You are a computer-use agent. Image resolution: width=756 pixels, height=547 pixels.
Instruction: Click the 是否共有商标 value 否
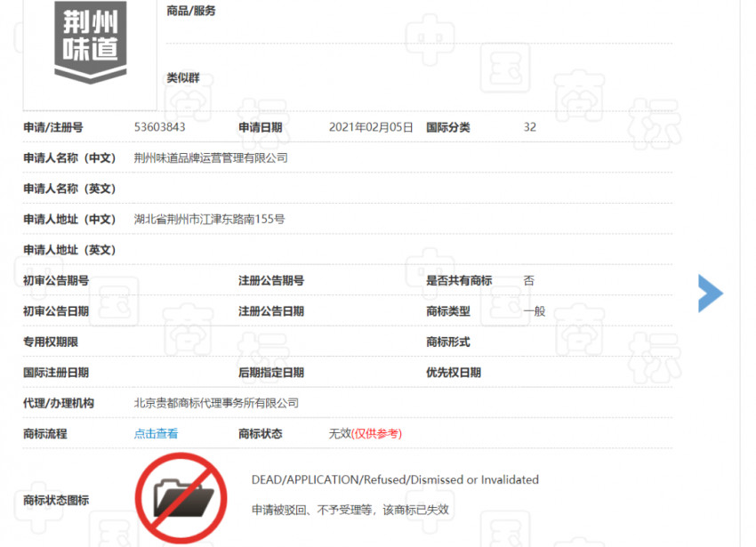[528, 280]
